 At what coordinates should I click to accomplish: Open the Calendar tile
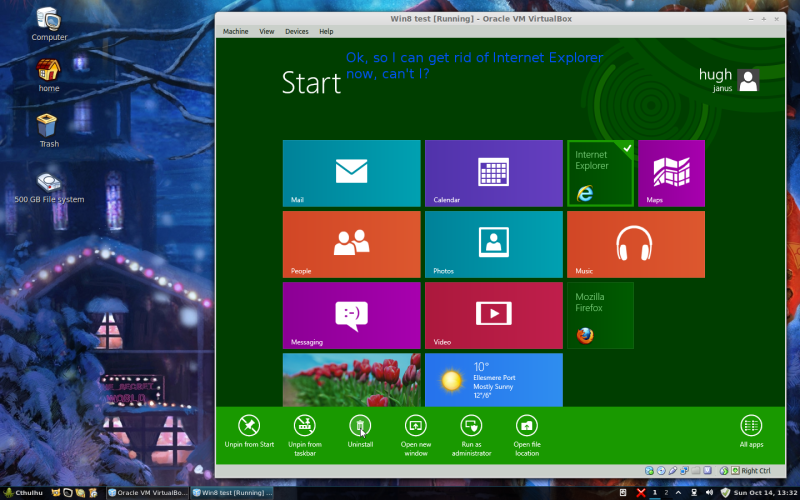[x=494, y=173]
